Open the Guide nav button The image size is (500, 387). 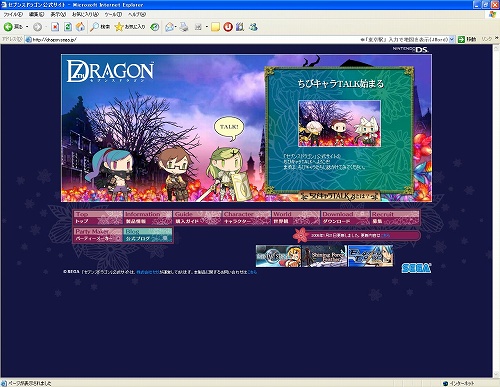(197, 218)
